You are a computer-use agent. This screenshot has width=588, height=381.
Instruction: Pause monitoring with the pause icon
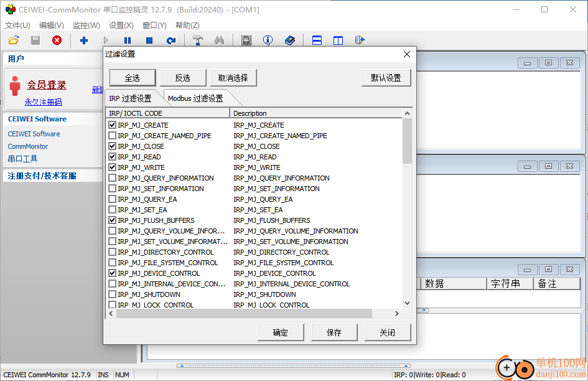pyautogui.click(x=128, y=40)
